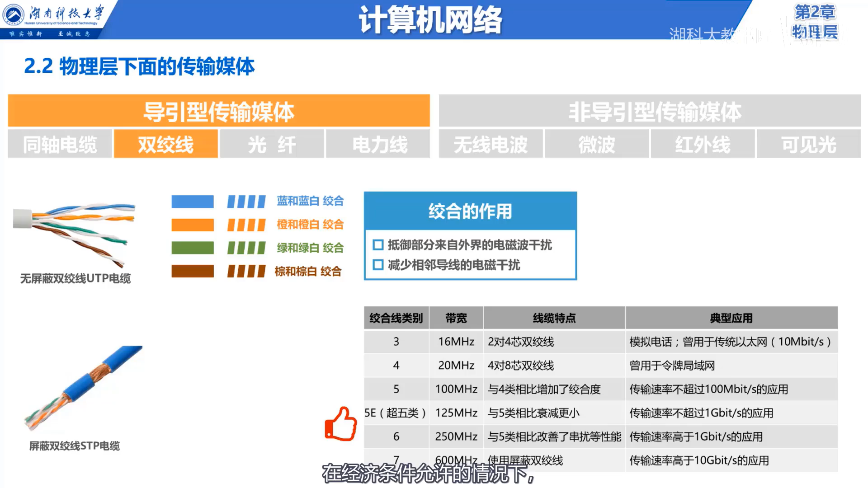Click the 屏蔽双绞线STP电缆 caption

(x=75, y=446)
